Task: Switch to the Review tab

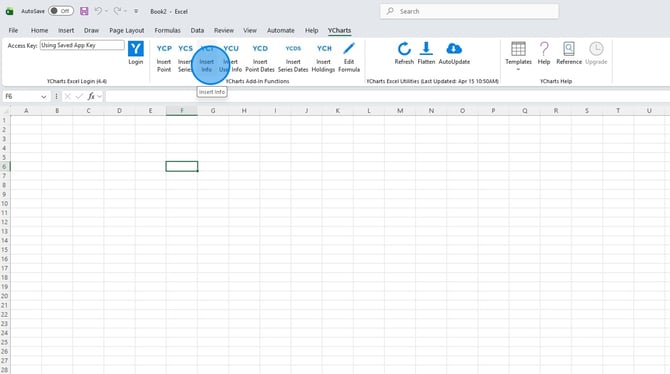Action: click(x=224, y=30)
